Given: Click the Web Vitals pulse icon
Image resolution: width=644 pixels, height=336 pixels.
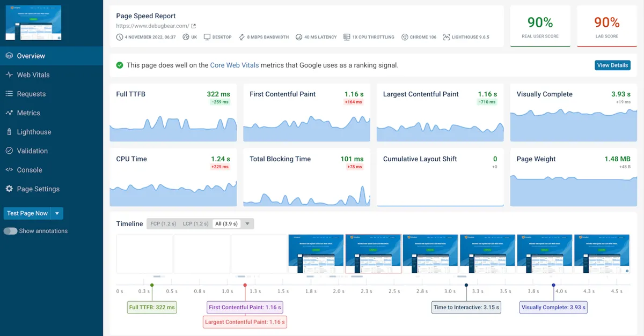Looking at the screenshot, I should [9, 75].
